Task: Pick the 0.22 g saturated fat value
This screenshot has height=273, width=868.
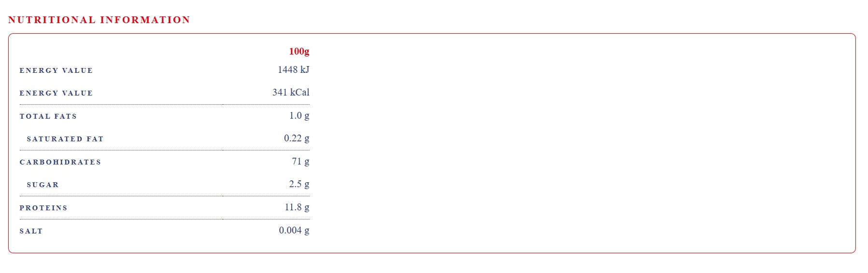Action: (297, 138)
